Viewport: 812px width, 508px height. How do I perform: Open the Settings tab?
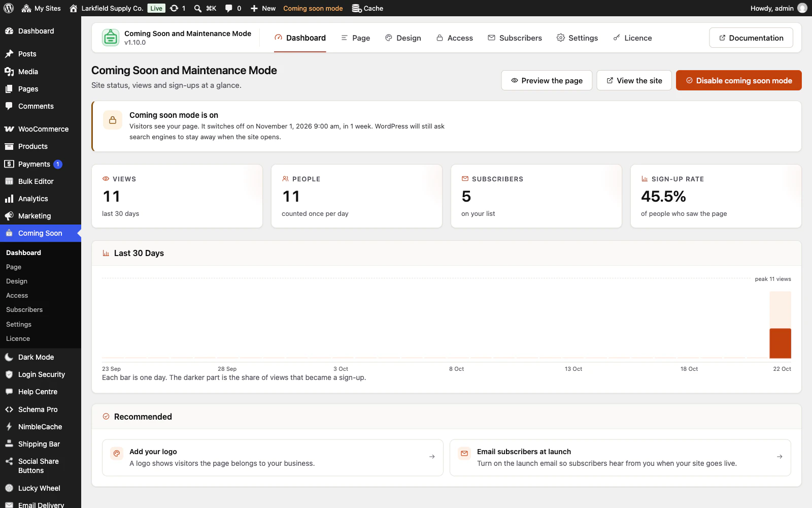click(x=577, y=38)
